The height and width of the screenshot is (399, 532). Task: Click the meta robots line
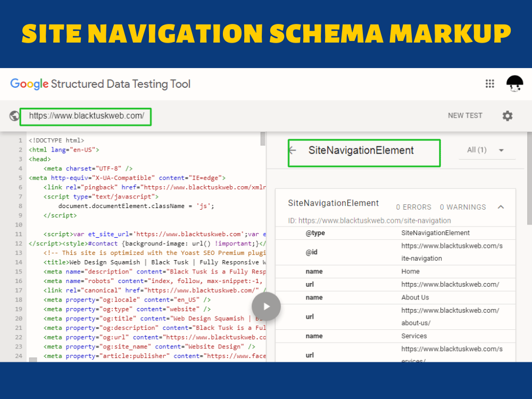click(x=153, y=281)
